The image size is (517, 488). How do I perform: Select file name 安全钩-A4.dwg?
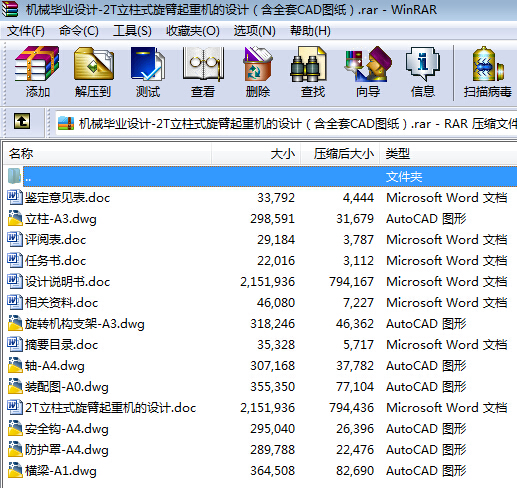(67, 429)
